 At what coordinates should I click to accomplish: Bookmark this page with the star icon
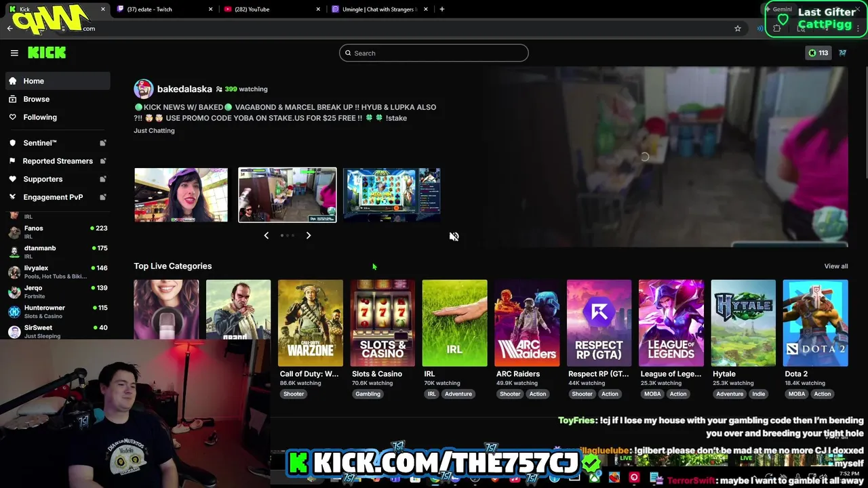[738, 28]
